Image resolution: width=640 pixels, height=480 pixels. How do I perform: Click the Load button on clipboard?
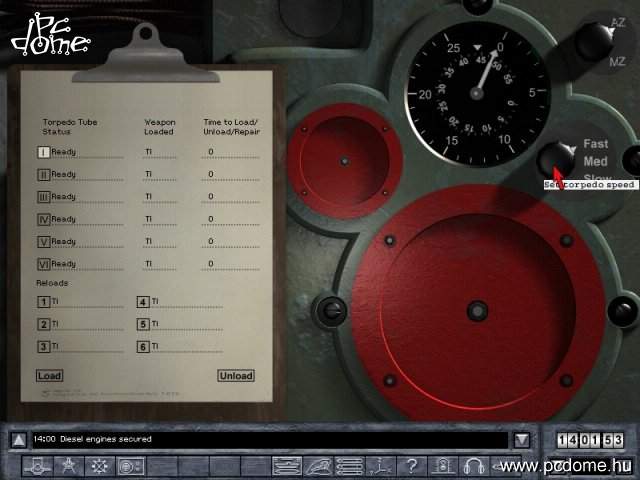(49, 376)
